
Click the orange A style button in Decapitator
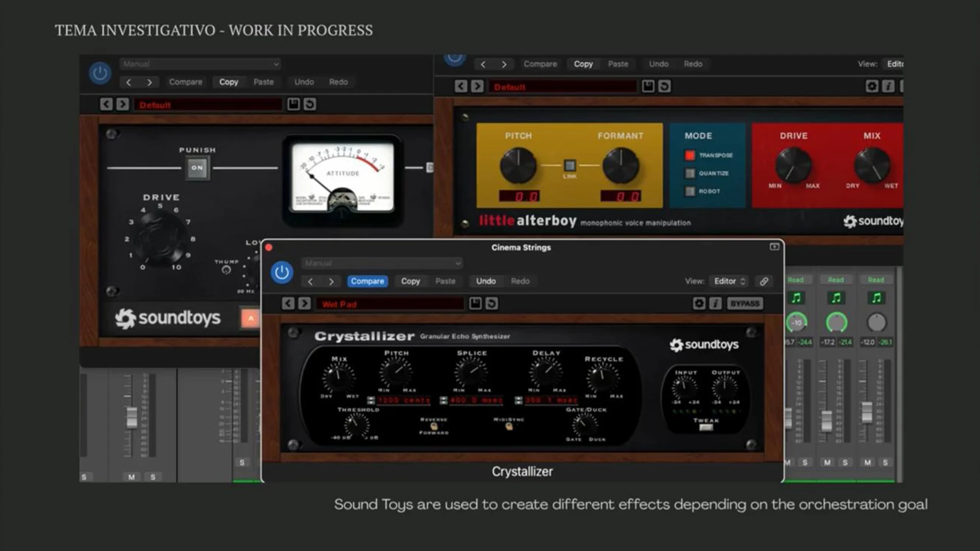point(251,318)
